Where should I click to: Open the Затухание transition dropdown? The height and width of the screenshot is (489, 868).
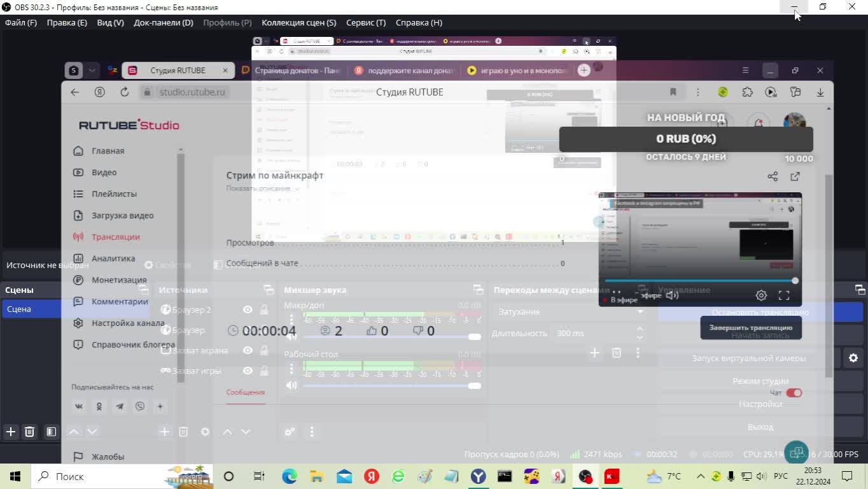tap(570, 311)
